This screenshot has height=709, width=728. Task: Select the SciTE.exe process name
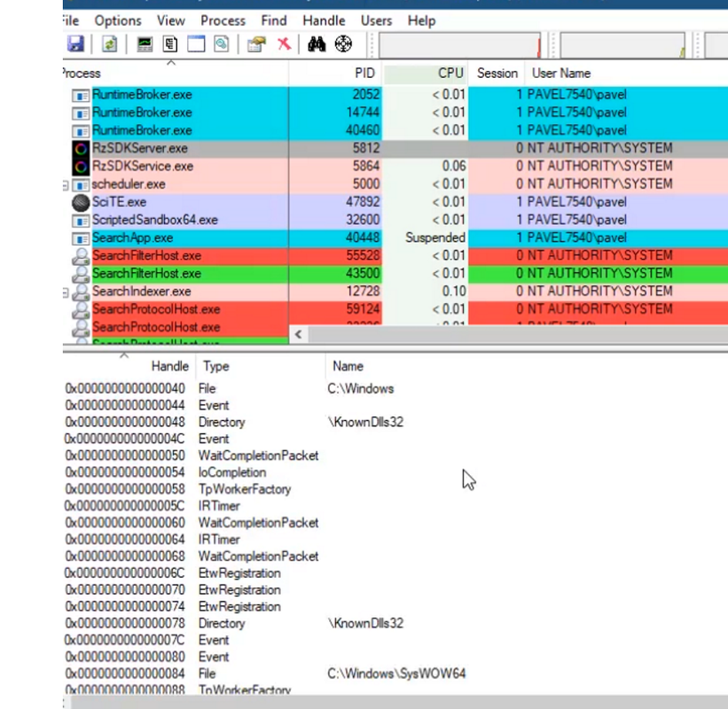120,202
